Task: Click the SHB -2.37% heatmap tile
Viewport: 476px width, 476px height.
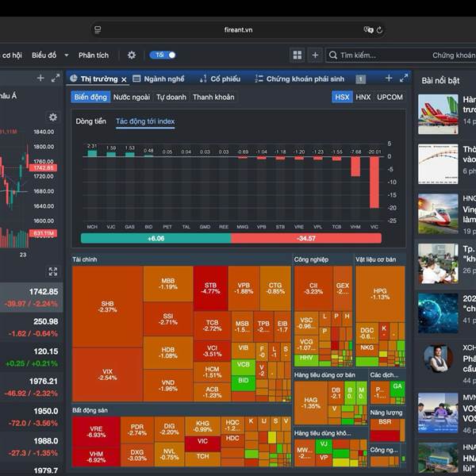Action: click(107, 306)
